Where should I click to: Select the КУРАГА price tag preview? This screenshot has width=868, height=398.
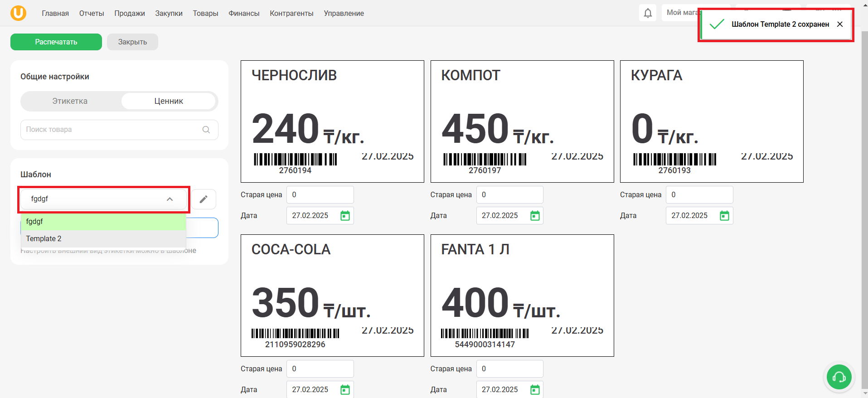pyautogui.click(x=712, y=121)
